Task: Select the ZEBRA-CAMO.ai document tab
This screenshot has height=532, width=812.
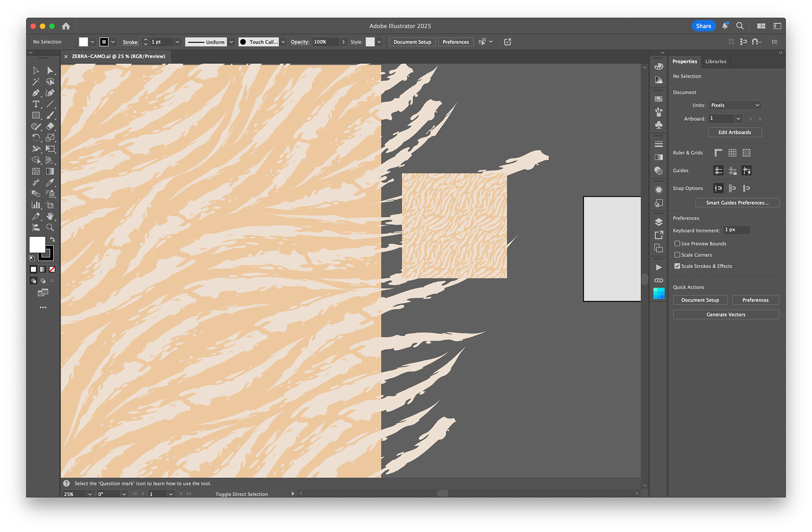Action: pyautogui.click(x=118, y=56)
